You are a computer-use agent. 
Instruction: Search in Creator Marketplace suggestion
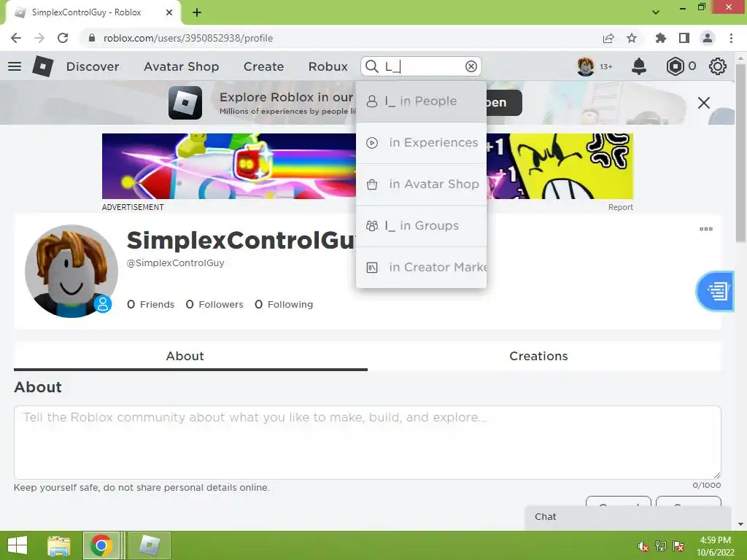coord(421,267)
